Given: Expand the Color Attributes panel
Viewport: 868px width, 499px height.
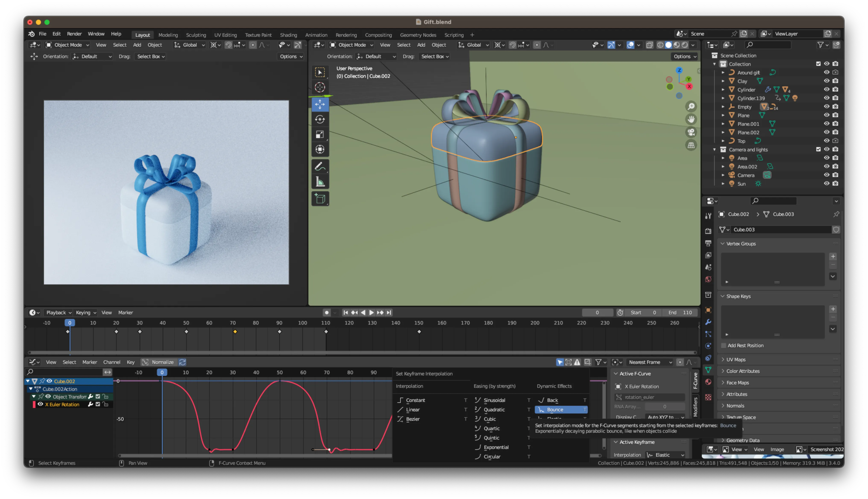Looking at the screenshot, I should (742, 371).
